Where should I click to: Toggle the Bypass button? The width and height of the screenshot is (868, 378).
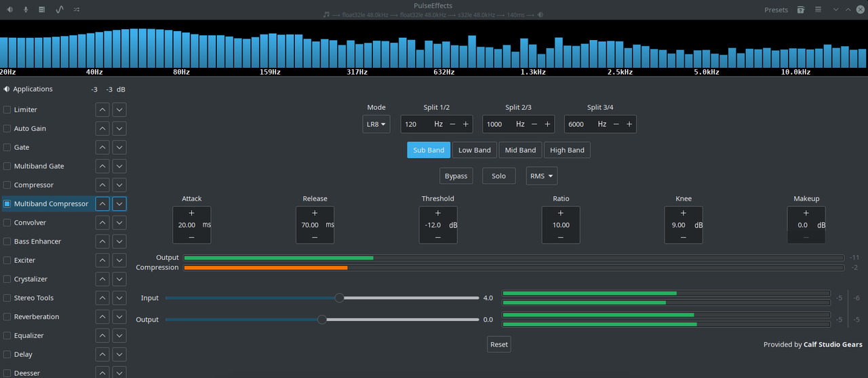tap(456, 176)
